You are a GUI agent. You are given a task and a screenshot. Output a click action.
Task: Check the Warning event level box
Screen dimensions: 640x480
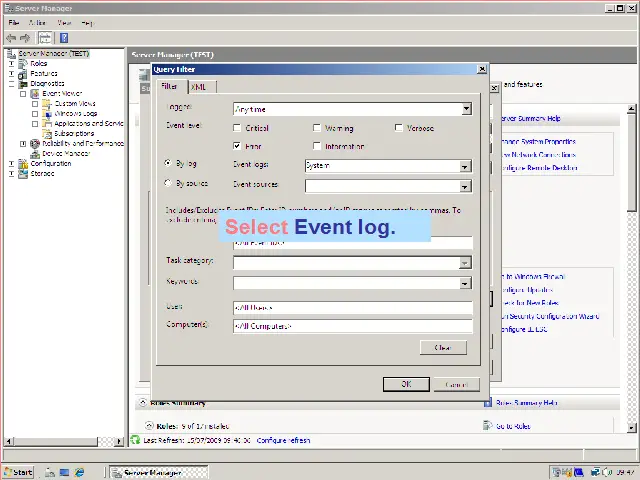pos(317,128)
